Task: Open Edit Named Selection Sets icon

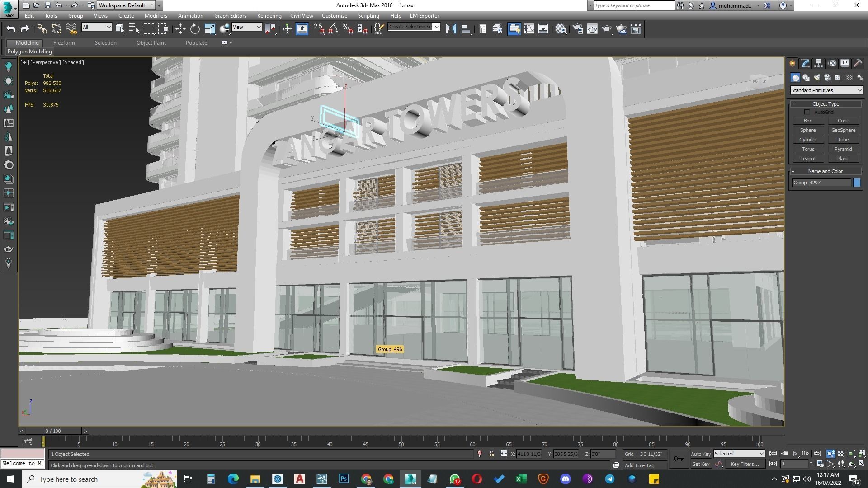Action: pyautogui.click(x=379, y=29)
